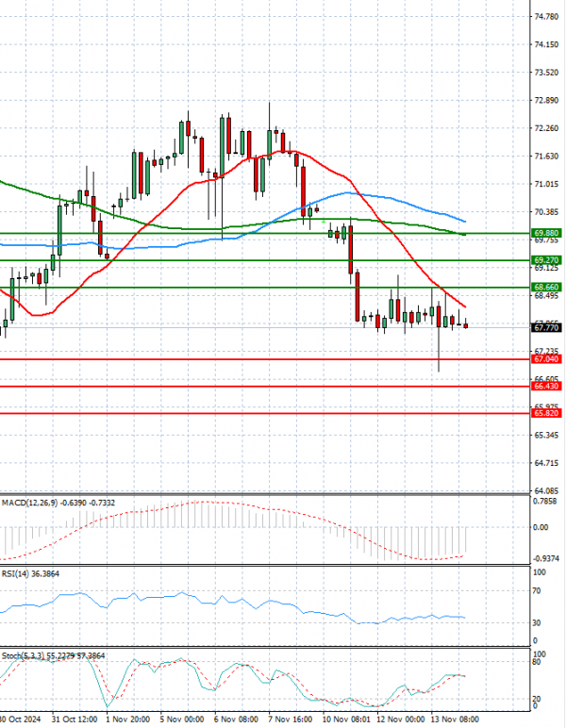
Task: Click the 71.630 price axis value
Action: (546, 156)
